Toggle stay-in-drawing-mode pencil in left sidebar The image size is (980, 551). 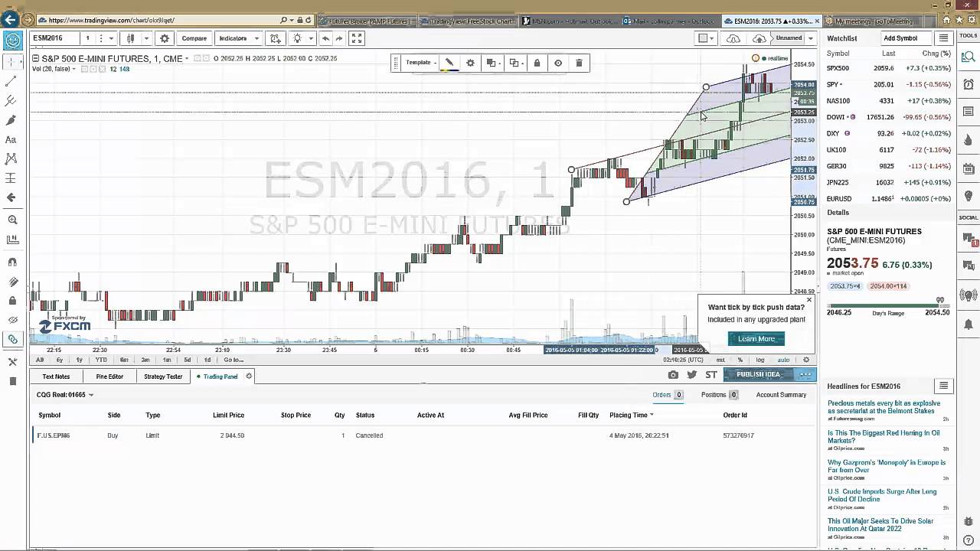11,282
